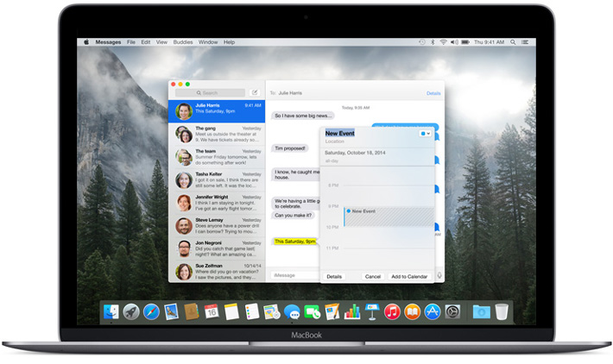Select the New Event block at 9 PM
Viewport: 613px width, 364px height.
(389, 217)
